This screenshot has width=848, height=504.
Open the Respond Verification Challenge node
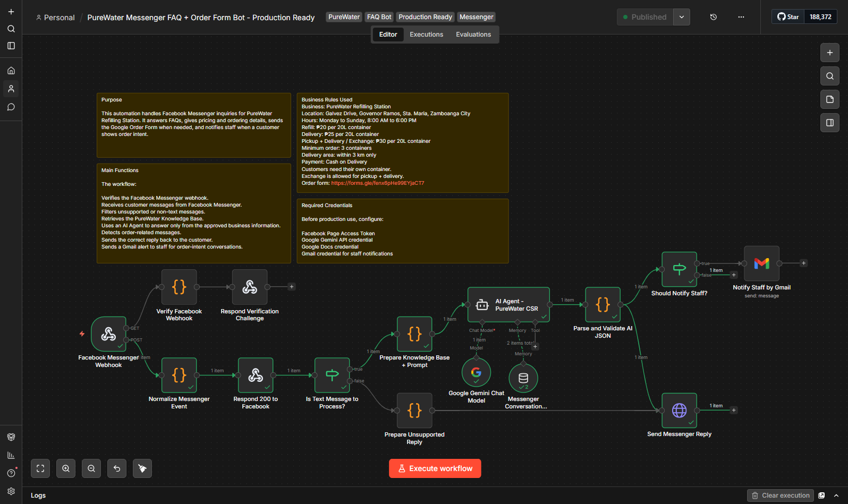[250, 287]
